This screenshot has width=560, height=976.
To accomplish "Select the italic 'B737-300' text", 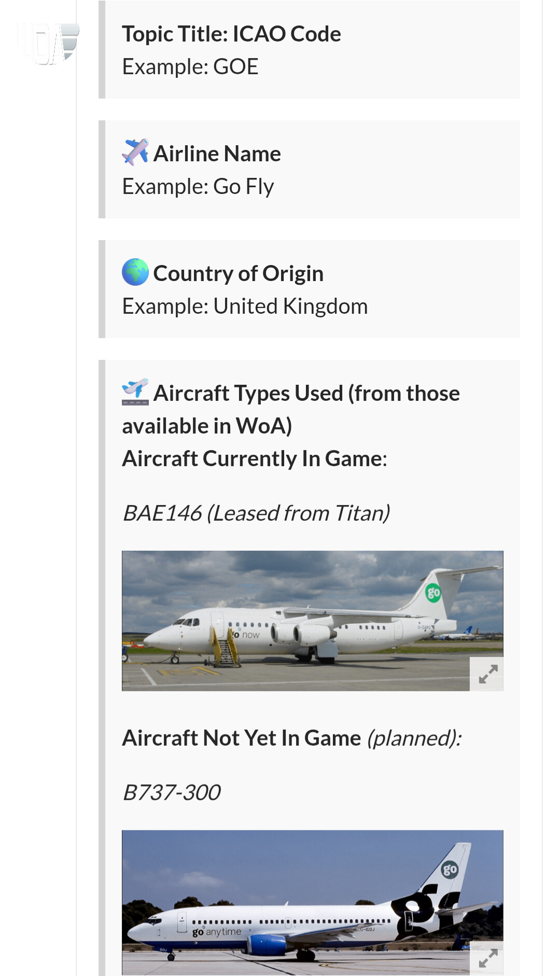I will 171,792.
